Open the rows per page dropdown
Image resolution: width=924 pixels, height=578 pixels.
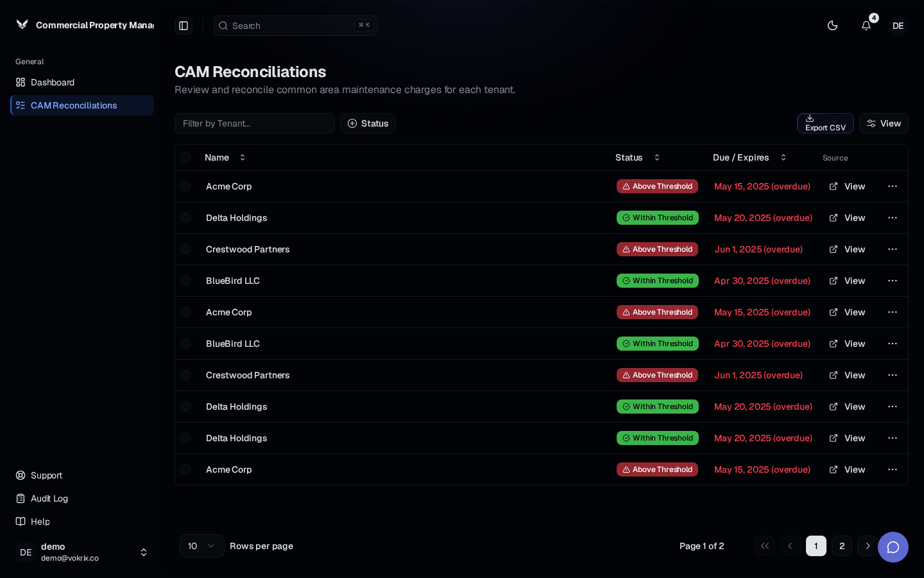click(x=202, y=546)
